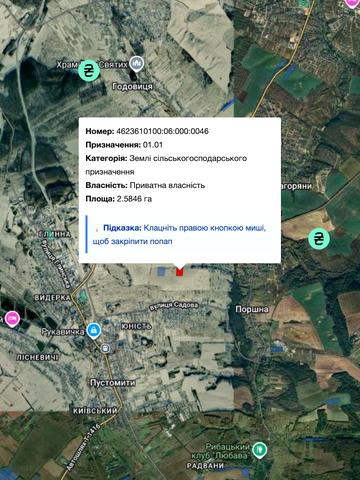Click the blue parcel beside the red one

(x=161, y=271)
